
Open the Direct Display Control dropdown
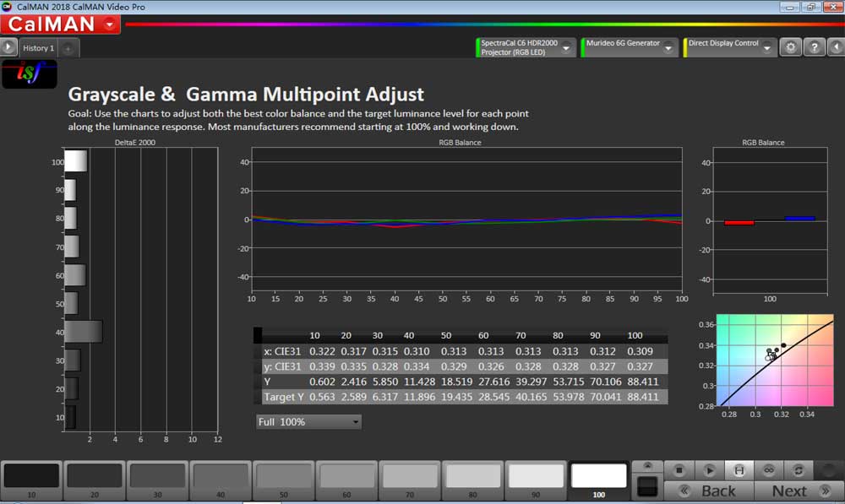766,48
